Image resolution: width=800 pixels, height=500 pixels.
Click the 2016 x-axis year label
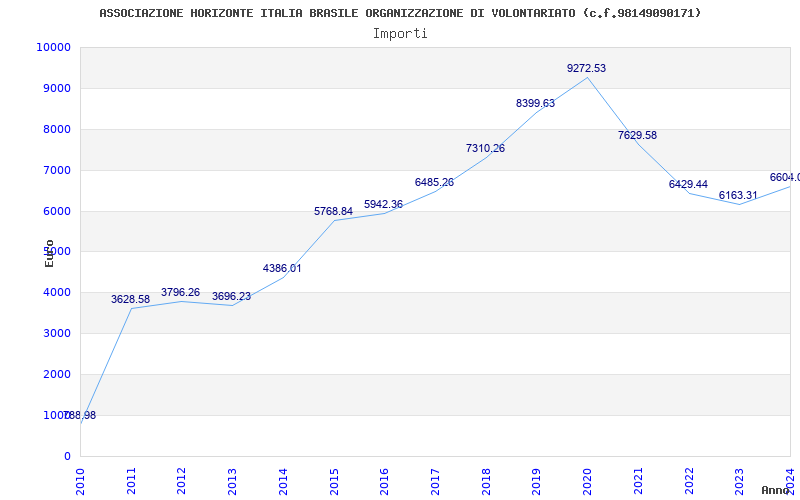(385, 481)
